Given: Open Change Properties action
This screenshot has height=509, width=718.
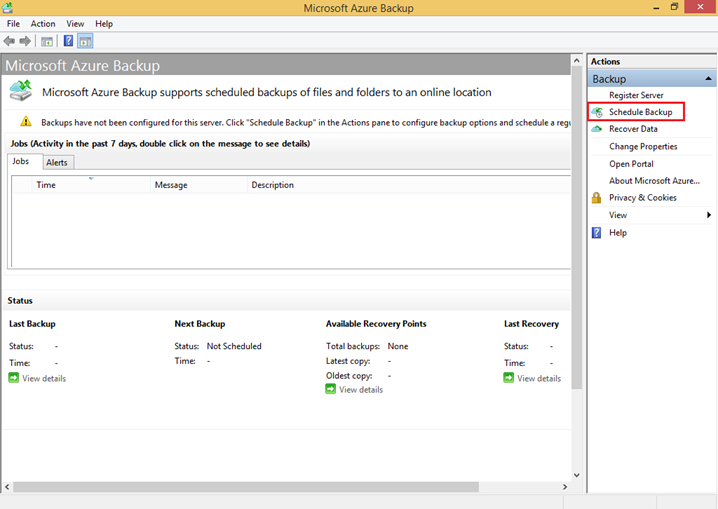Looking at the screenshot, I should pyautogui.click(x=643, y=146).
